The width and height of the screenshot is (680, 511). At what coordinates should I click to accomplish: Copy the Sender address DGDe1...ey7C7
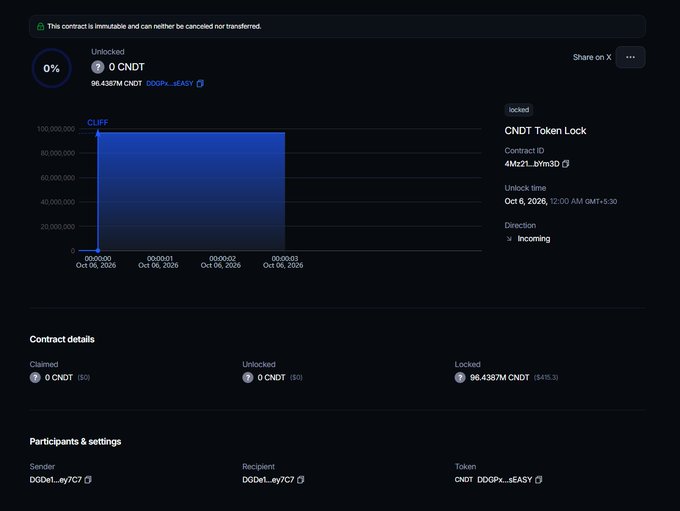pos(88,480)
